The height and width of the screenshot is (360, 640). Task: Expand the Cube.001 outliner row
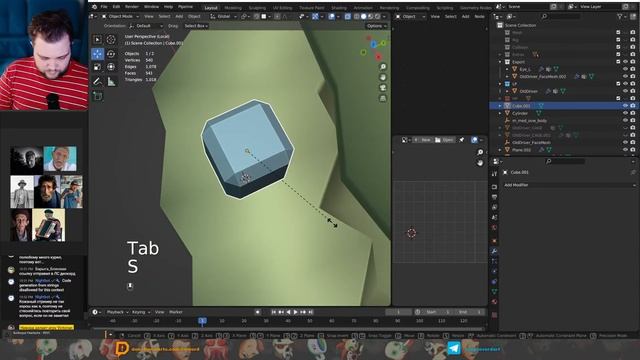coord(500,106)
